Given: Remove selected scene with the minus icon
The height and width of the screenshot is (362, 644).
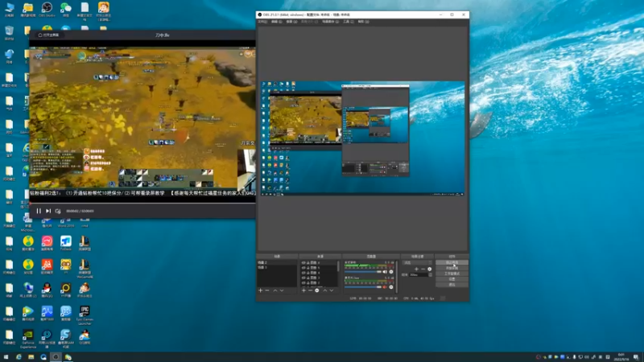Looking at the screenshot, I should tap(267, 290).
